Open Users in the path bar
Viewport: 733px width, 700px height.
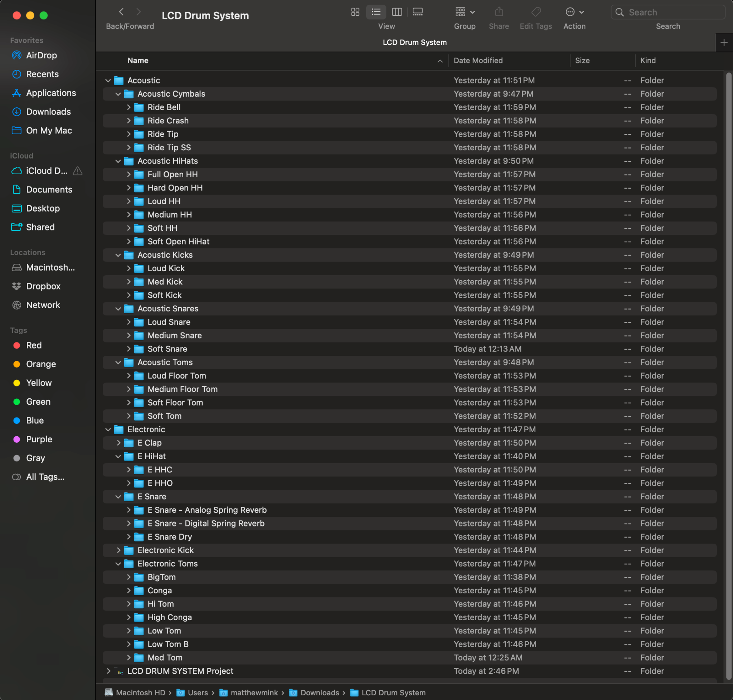coord(193,693)
